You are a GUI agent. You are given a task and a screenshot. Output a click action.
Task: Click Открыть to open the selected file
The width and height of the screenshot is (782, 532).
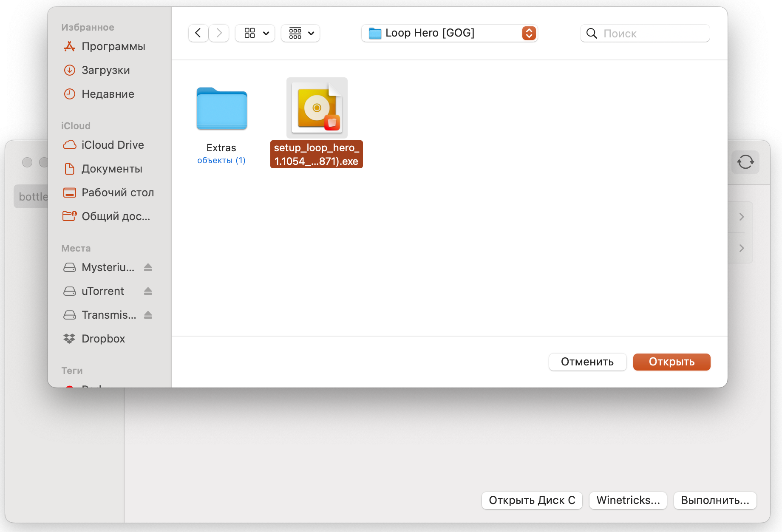(x=671, y=362)
